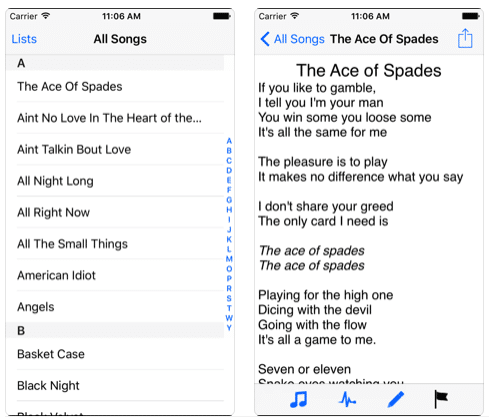The image size is (489, 417).
Task: Open the Lists navigation button
Action: tap(24, 39)
